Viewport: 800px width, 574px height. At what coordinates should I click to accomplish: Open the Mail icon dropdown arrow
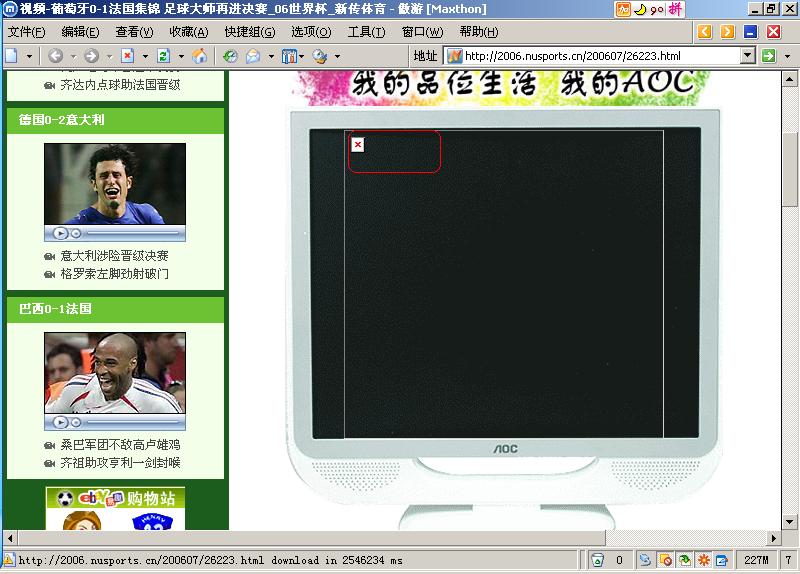(x=271, y=56)
